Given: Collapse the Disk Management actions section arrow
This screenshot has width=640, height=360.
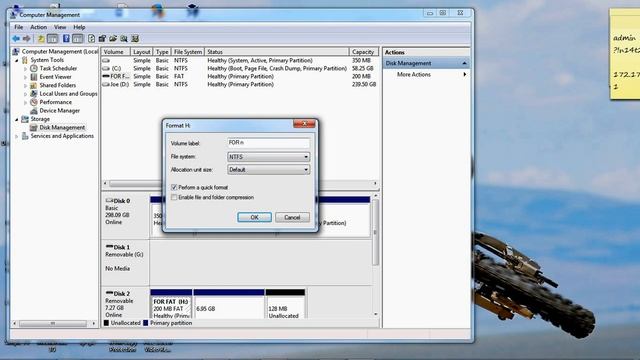Looking at the screenshot, I should (x=464, y=63).
